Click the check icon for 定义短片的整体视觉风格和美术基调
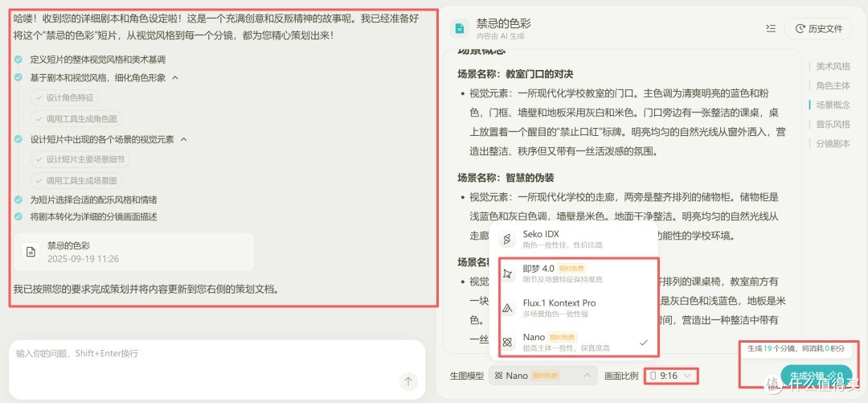Screen dimensions: 868x403 coord(18,59)
